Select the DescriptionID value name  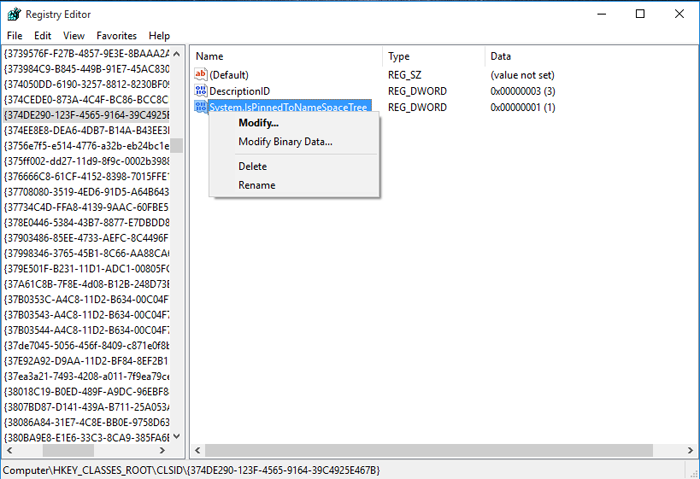point(240,91)
